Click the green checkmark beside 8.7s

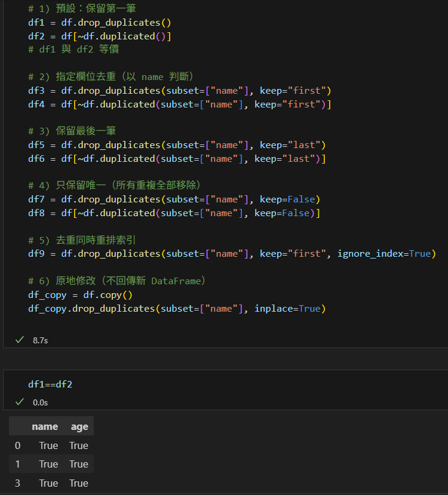point(20,340)
